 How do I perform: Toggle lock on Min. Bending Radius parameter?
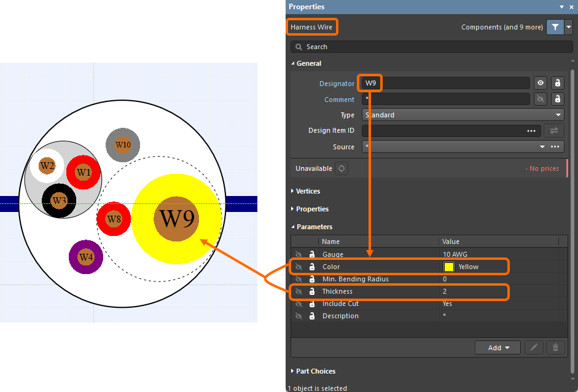point(312,279)
